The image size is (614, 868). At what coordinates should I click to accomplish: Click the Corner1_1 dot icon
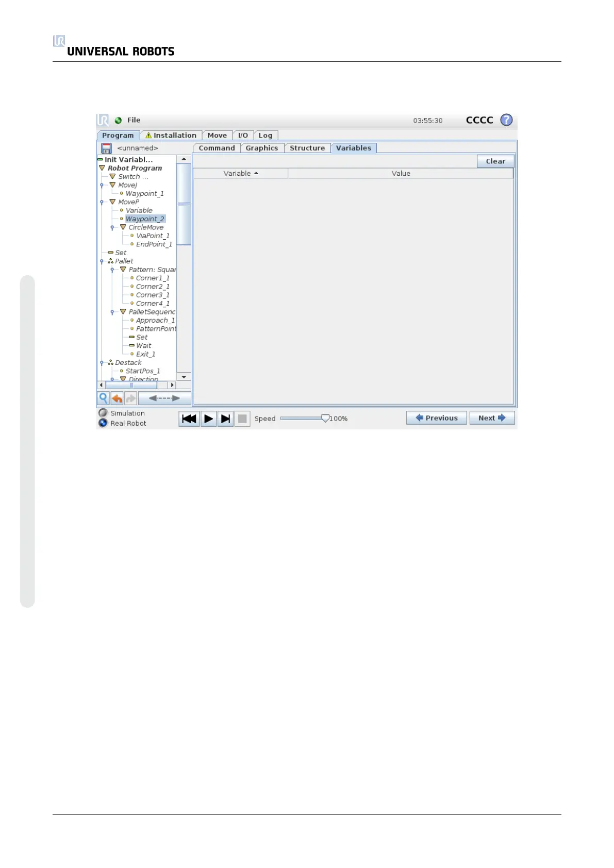click(x=132, y=278)
